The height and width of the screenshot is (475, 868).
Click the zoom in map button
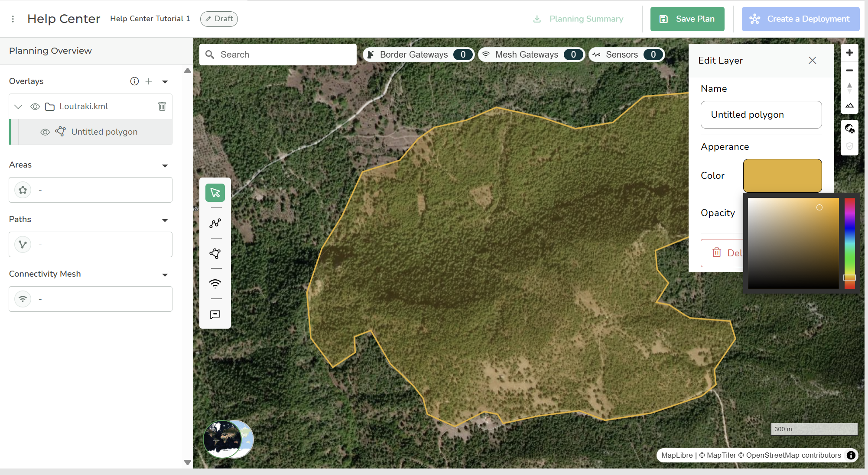pos(849,53)
